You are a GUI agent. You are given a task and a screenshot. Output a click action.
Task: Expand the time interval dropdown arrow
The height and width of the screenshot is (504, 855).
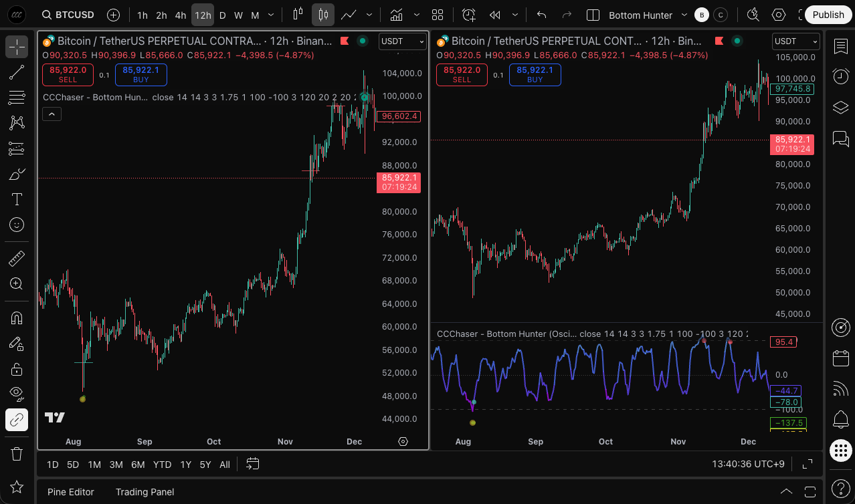270,15
